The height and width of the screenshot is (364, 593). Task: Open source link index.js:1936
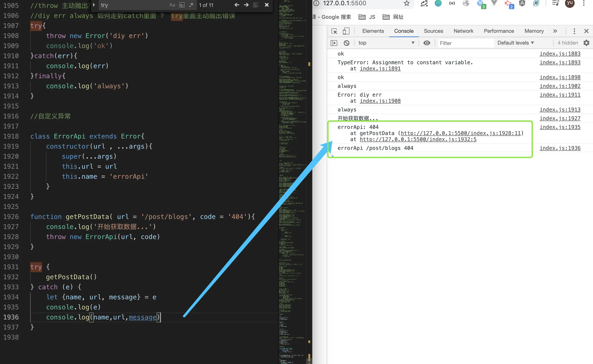(x=560, y=148)
